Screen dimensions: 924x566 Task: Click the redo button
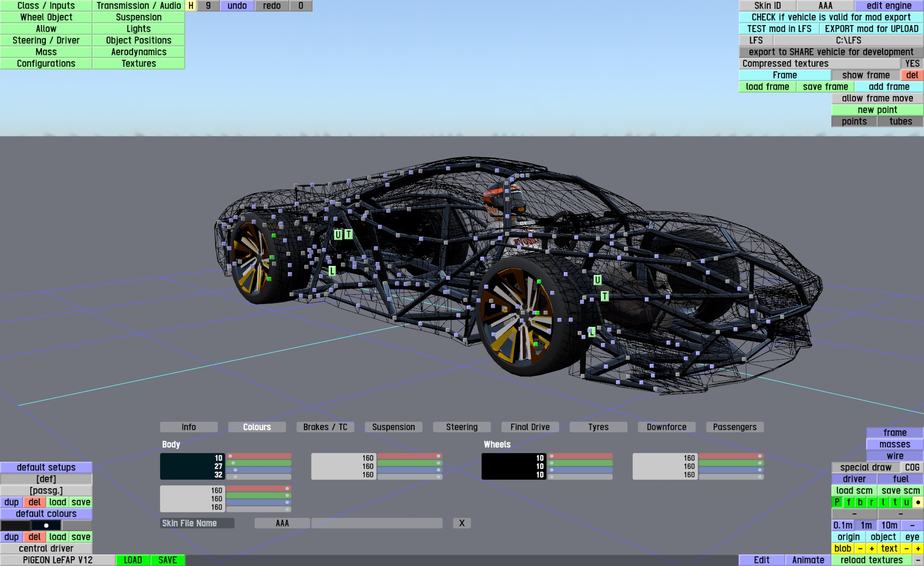point(272,6)
